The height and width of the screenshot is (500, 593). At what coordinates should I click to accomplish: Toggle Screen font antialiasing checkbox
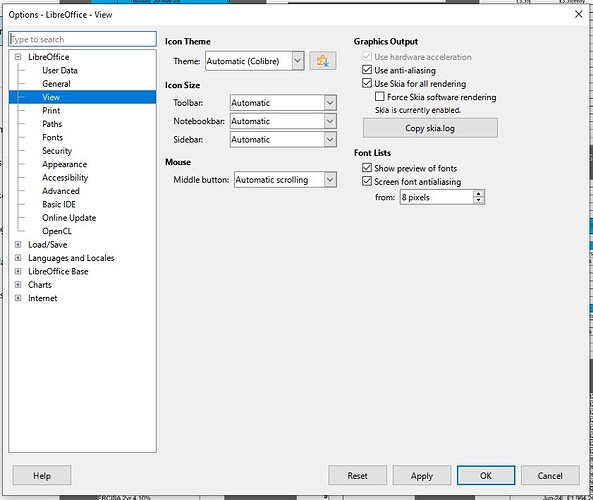[x=366, y=182]
